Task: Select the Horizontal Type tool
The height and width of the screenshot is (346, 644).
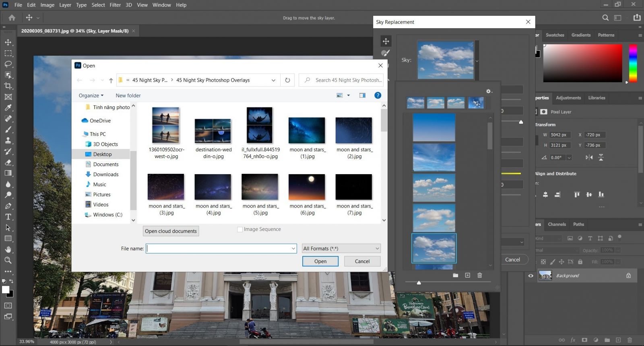Action: tap(8, 217)
